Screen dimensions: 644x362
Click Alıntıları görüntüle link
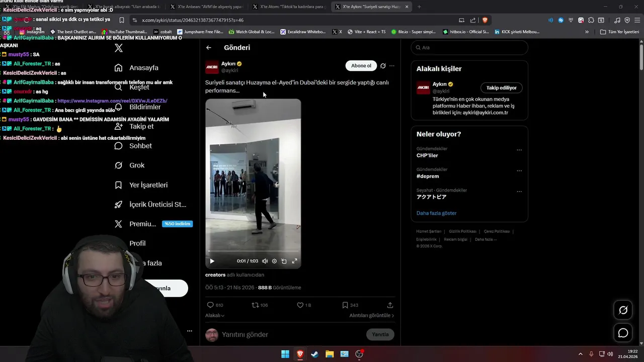coord(372,316)
